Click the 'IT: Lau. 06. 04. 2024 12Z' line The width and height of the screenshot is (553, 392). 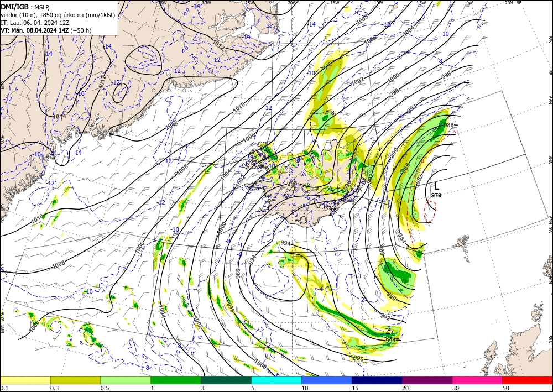35,23
